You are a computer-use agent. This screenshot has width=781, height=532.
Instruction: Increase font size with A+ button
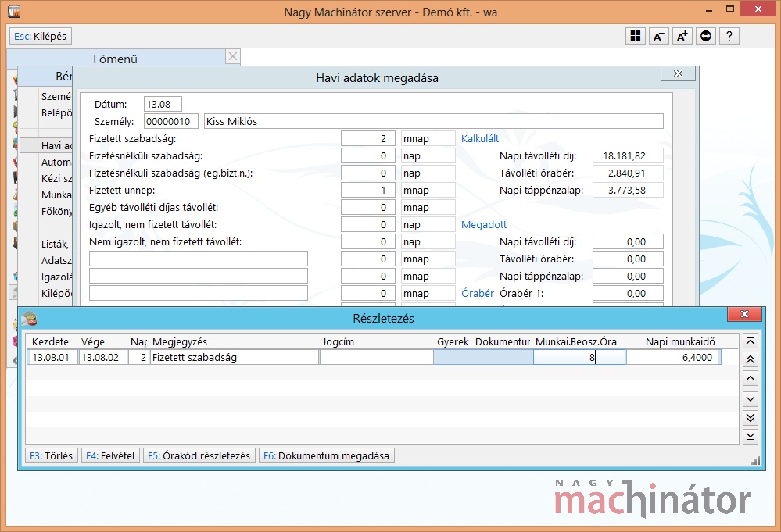(x=682, y=36)
